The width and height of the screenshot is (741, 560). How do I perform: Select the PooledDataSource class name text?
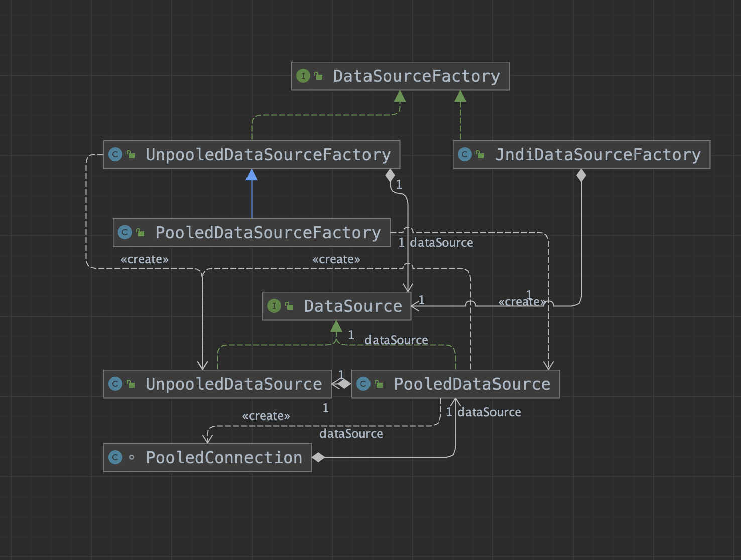pyautogui.click(x=471, y=384)
